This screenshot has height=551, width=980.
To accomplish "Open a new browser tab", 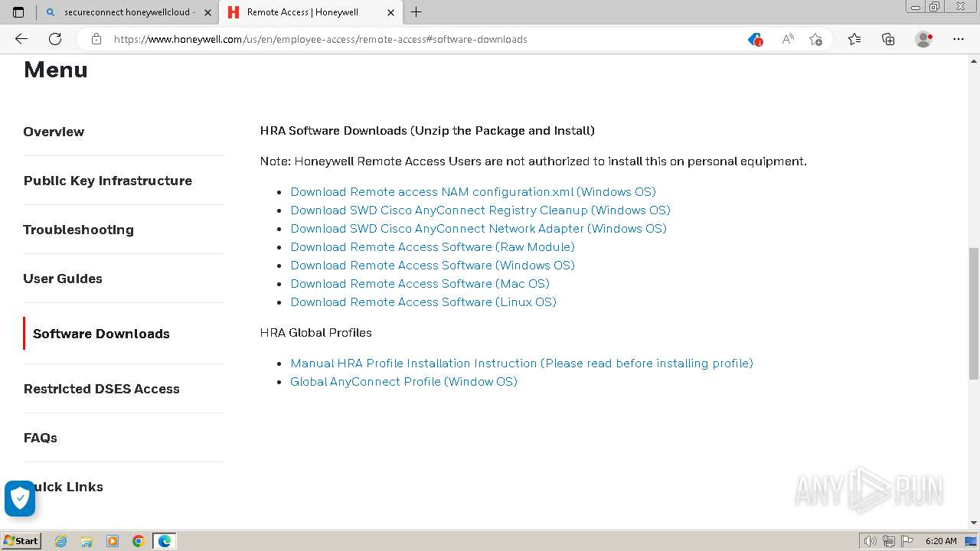I will (x=416, y=12).
